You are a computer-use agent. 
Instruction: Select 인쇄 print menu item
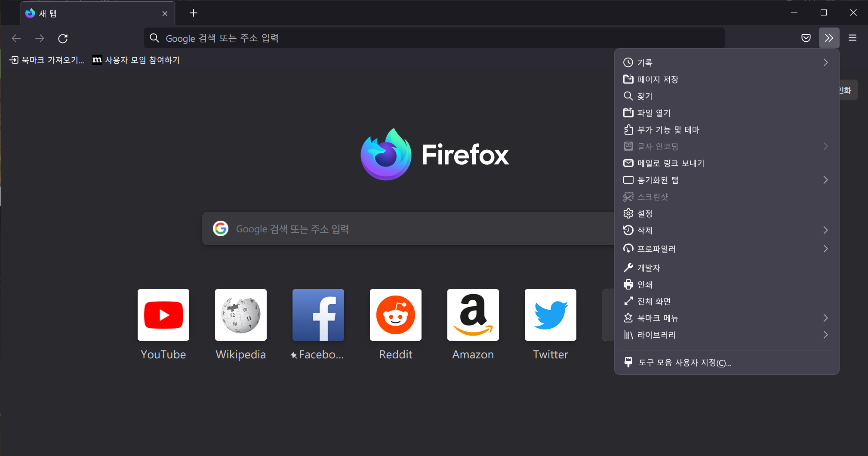coord(726,284)
